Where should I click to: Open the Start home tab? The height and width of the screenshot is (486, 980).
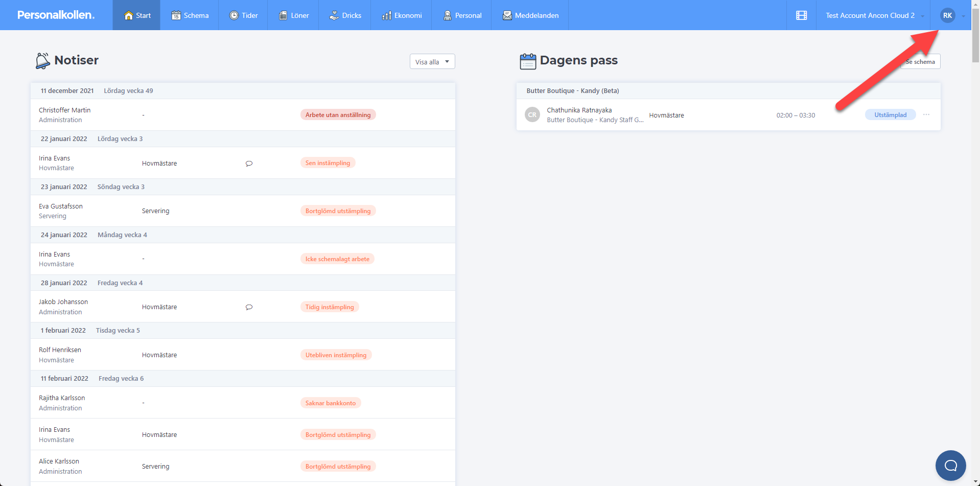(137, 15)
